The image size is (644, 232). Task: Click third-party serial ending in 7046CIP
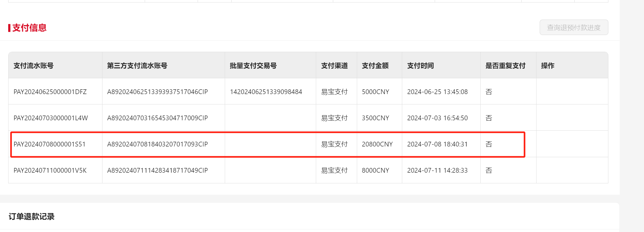coord(157,92)
